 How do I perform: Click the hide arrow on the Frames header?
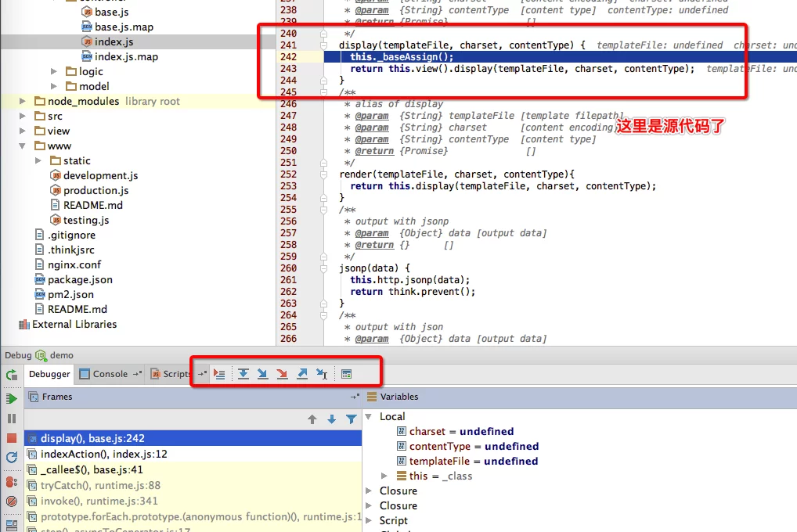point(355,397)
